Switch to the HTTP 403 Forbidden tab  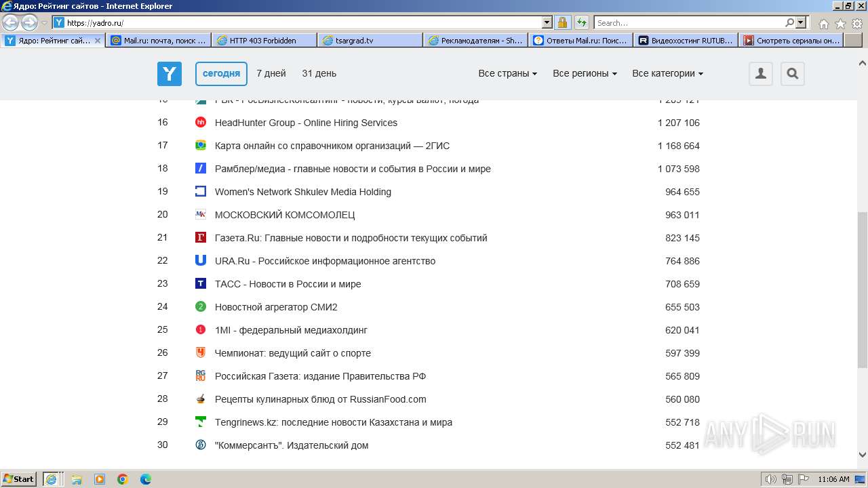[x=264, y=41]
